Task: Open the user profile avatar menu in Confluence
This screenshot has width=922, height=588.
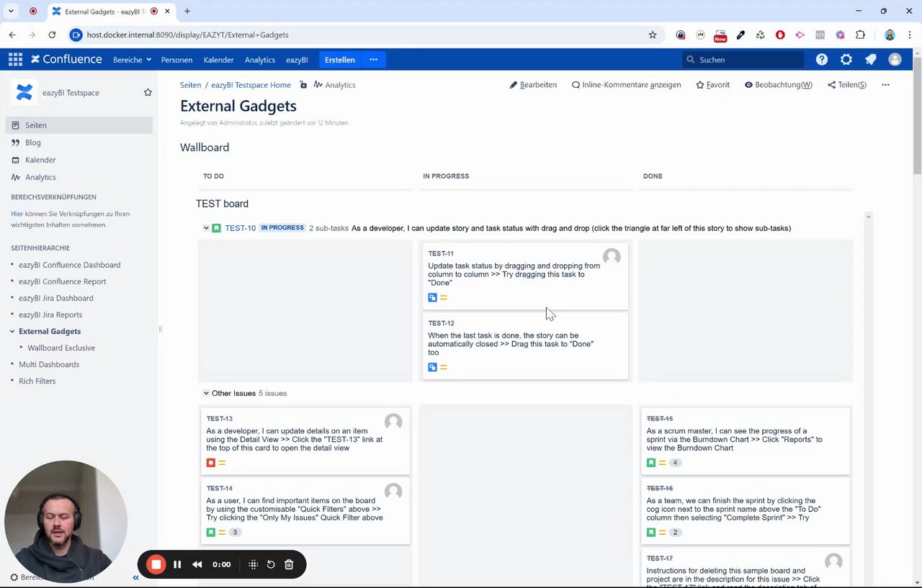Action: (895, 60)
